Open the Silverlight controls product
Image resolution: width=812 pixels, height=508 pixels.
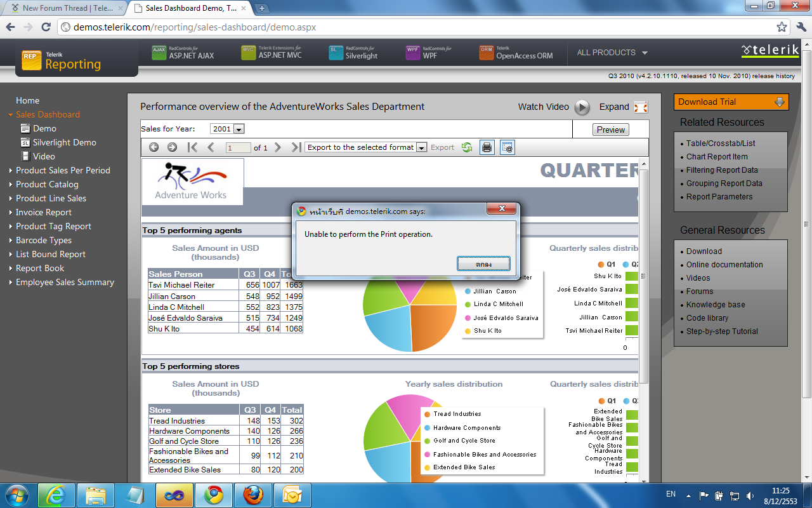pos(353,53)
